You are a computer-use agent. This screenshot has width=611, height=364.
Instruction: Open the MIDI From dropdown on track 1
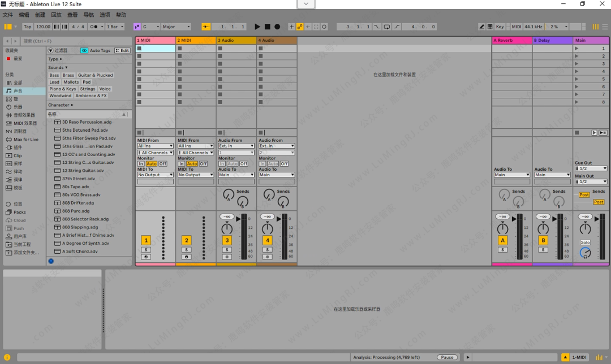pos(156,146)
